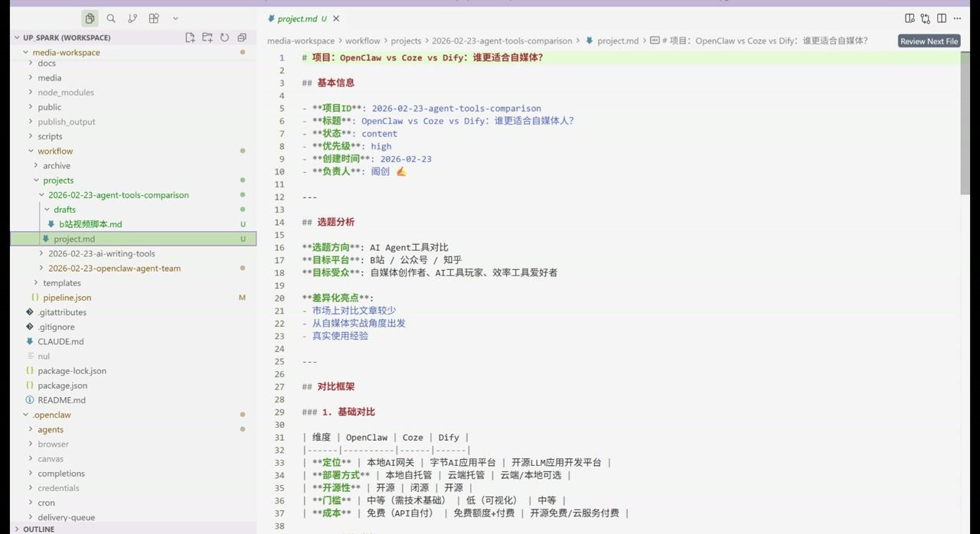
Task: Open Markdown preview to the side
Action: point(910,18)
